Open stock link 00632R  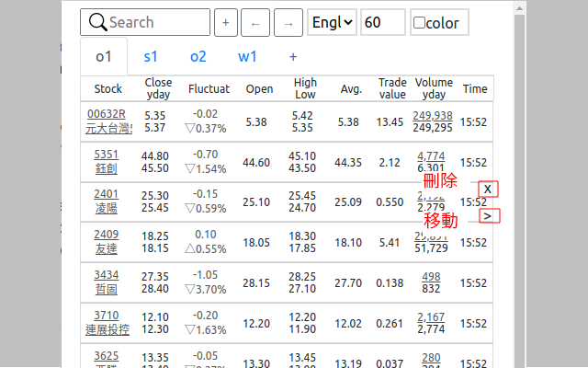107,114
